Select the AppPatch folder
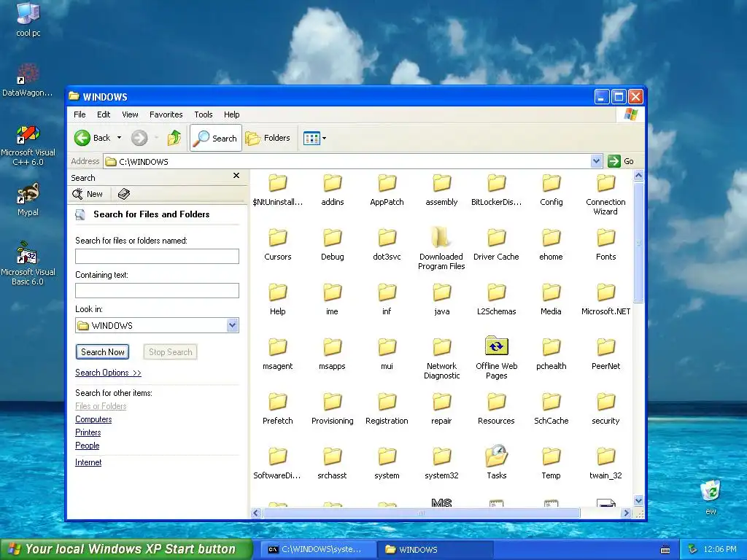The width and height of the screenshot is (747, 560). pos(387,190)
